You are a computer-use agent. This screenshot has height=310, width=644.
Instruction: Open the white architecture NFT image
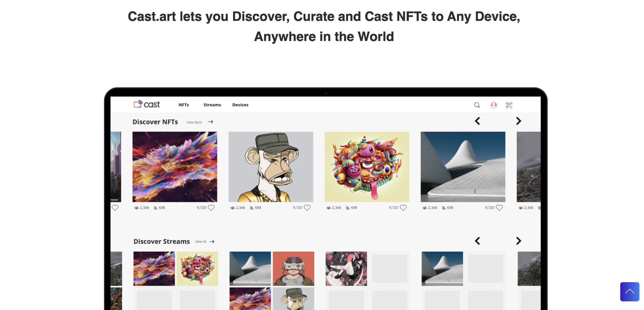463,167
